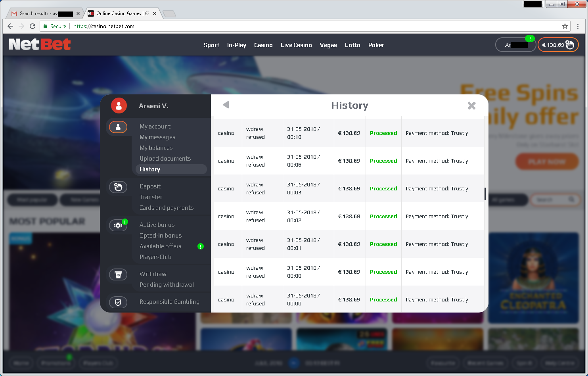This screenshot has width=588, height=376.
Task: Click the green notification badge on account
Action: point(530,38)
